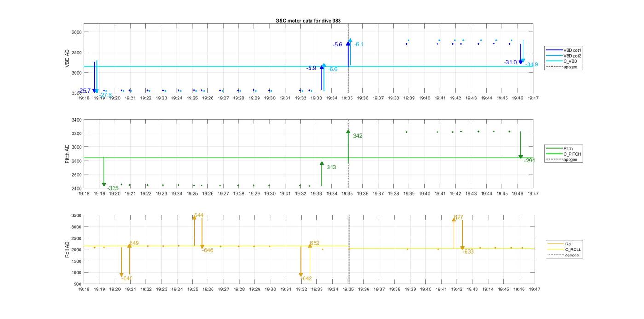Select the '-27.6' VBD data label
This screenshot has height=319, width=644.
click(105, 95)
